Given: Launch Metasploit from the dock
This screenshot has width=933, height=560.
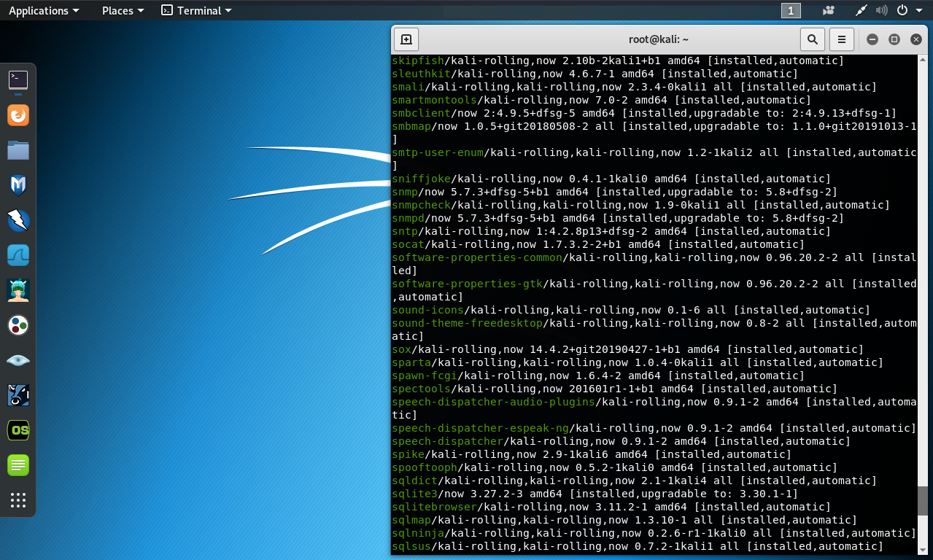Looking at the screenshot, I should [18, 185].
